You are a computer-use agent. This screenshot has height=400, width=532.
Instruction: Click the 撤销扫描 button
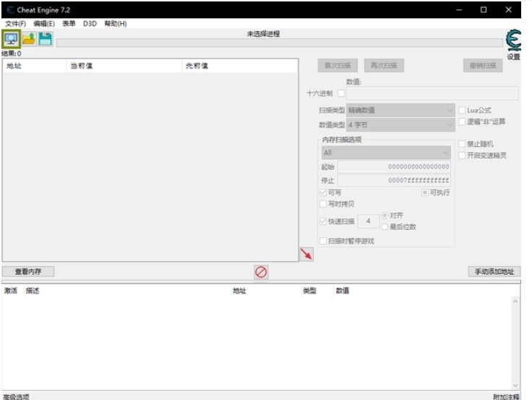[x=483, y=66]
